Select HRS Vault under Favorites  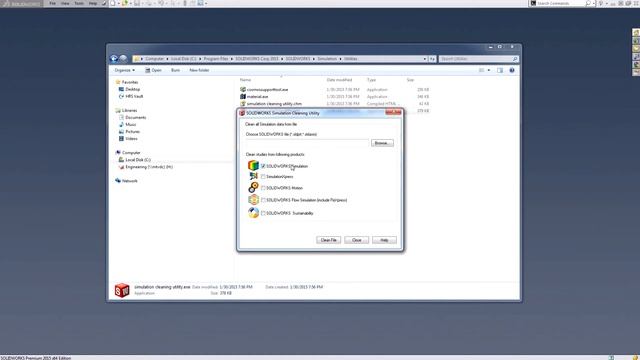pos(134,96)
